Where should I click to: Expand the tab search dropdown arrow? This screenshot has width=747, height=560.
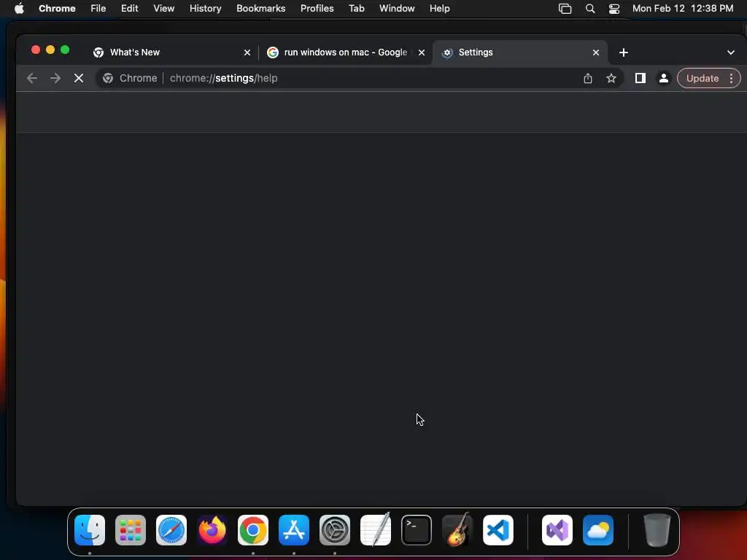(731, 52)
